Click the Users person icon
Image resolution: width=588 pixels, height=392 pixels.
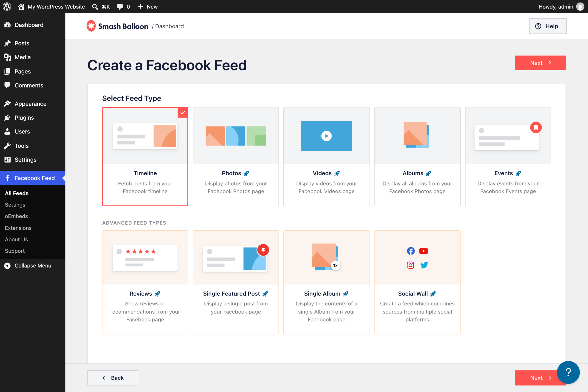(x=7, y=132)
